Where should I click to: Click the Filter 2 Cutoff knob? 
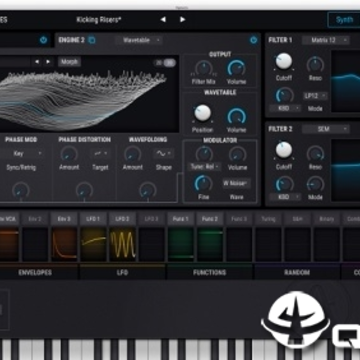284,151
